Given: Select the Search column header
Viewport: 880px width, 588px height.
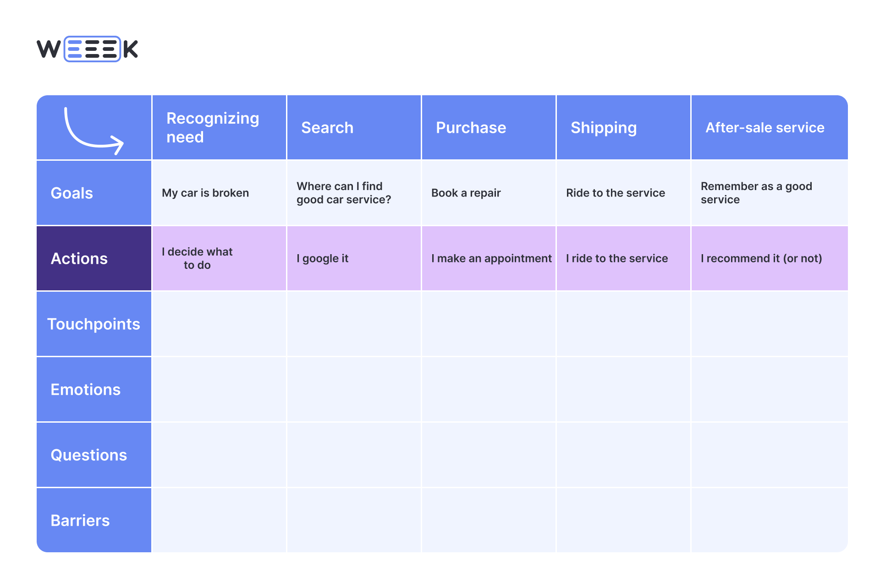Looking at the screenshot, I should [x=327, y=128].
